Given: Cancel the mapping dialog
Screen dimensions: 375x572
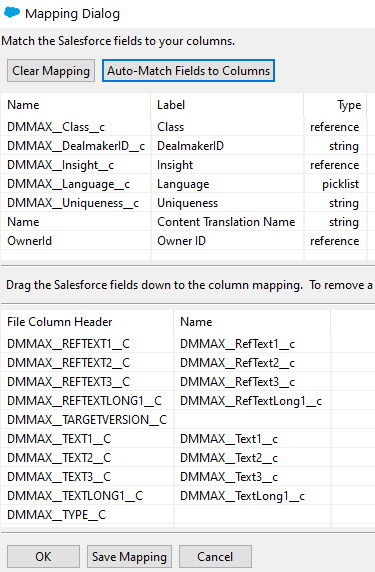Looking at the screenshot, I should click(215, 557).
